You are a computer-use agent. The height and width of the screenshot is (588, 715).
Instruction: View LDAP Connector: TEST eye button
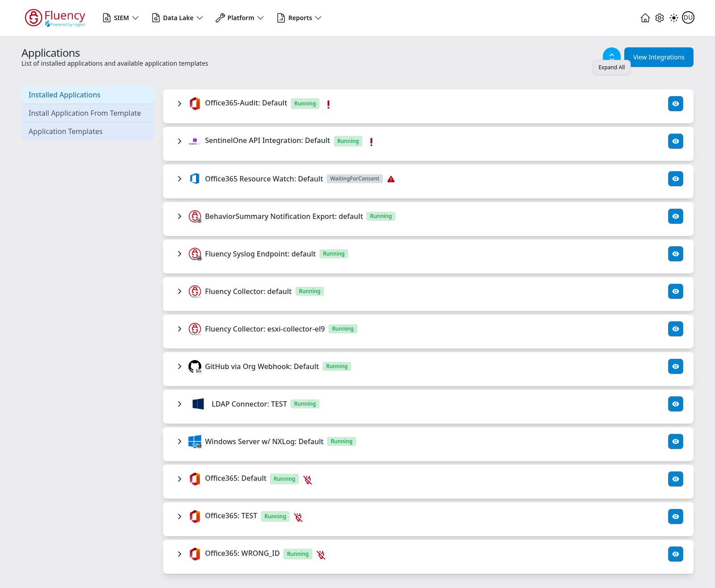pos(676,404)
